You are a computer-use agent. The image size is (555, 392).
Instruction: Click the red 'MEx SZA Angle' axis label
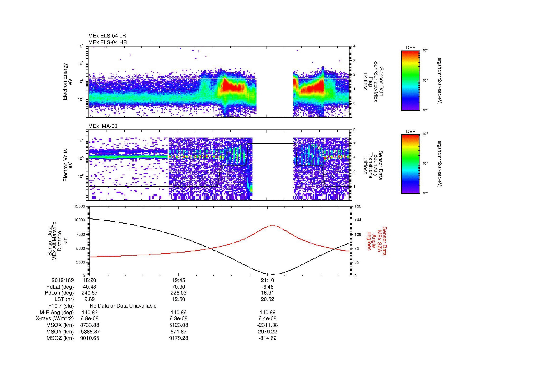pos(377,241)
